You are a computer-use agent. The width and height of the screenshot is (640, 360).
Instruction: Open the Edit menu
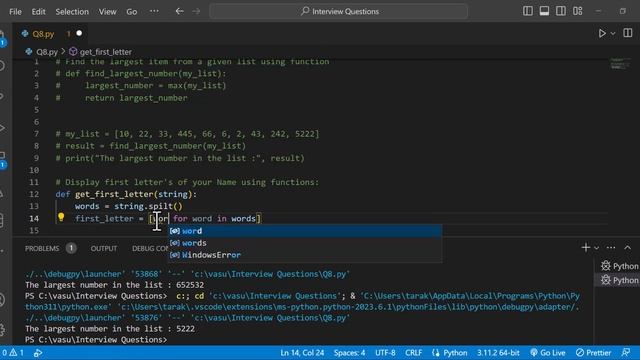(38, 11)
